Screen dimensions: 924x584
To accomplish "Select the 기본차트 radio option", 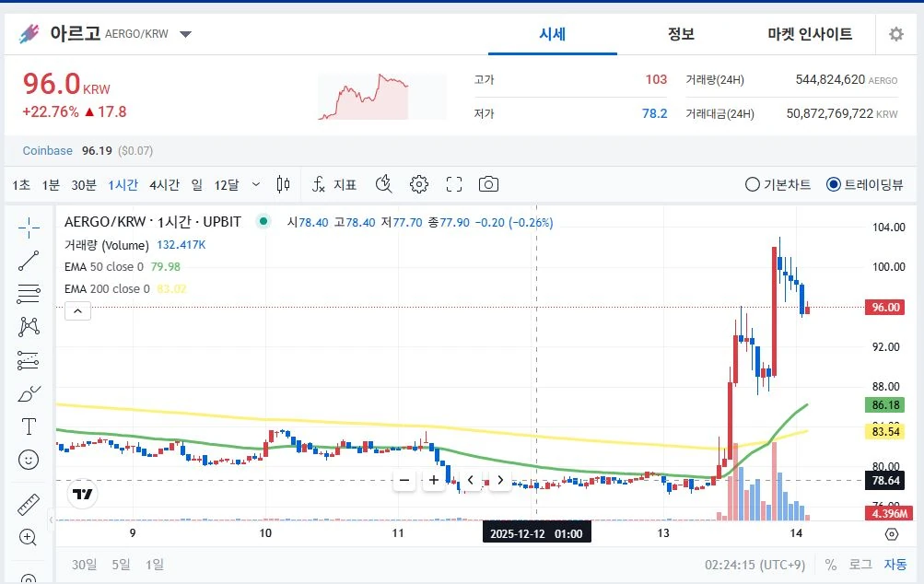I will [778, 184].
